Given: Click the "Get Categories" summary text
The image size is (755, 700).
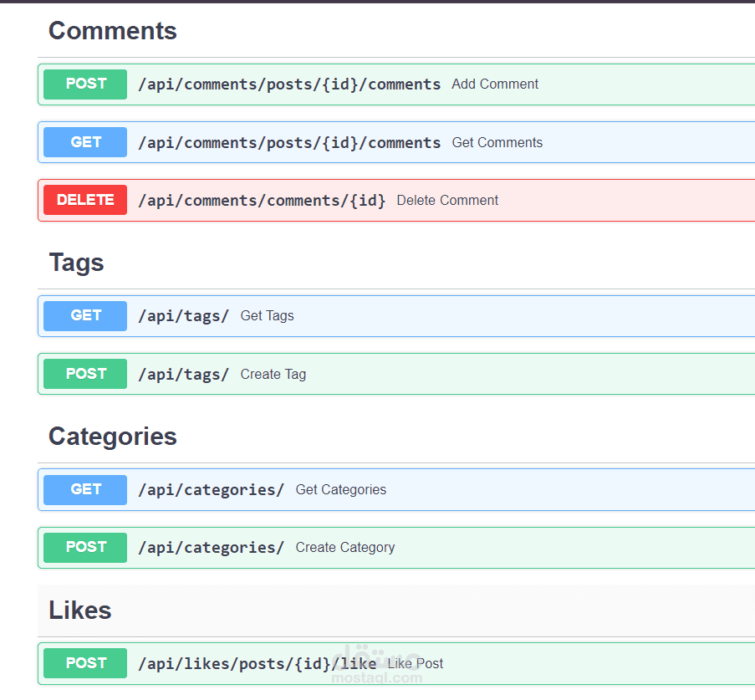Looking at the screenshot, I should tap(341, 490).
